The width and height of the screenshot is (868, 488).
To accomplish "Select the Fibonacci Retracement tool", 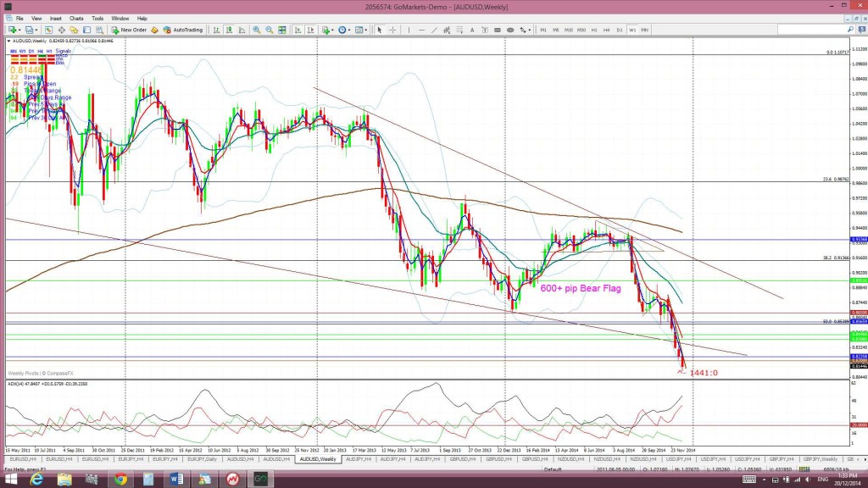I will pos(459,30).
